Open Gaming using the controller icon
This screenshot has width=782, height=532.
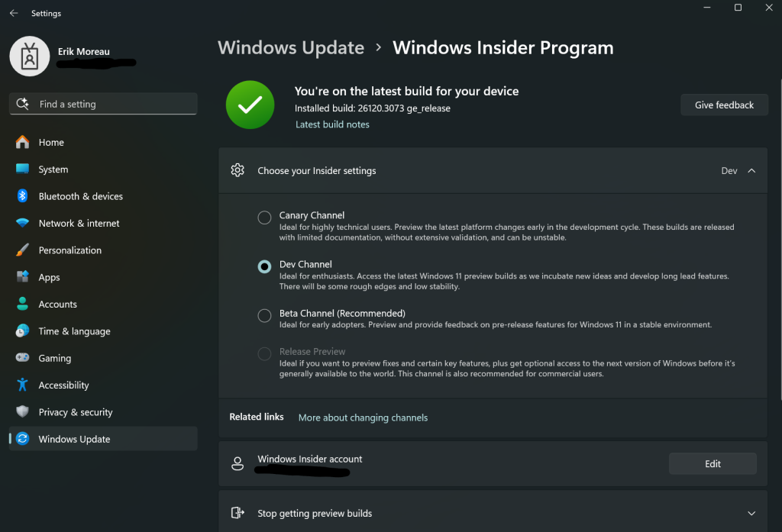[22, 358]
